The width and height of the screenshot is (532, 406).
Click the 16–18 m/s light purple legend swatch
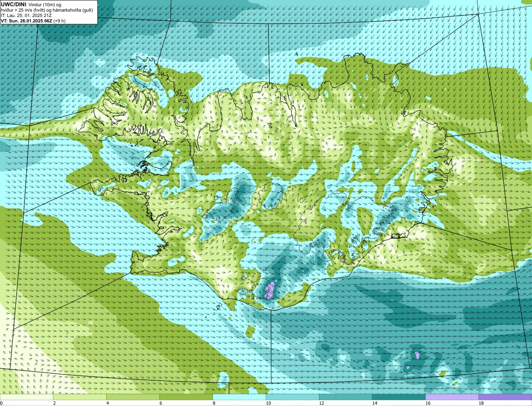(452, 397)
